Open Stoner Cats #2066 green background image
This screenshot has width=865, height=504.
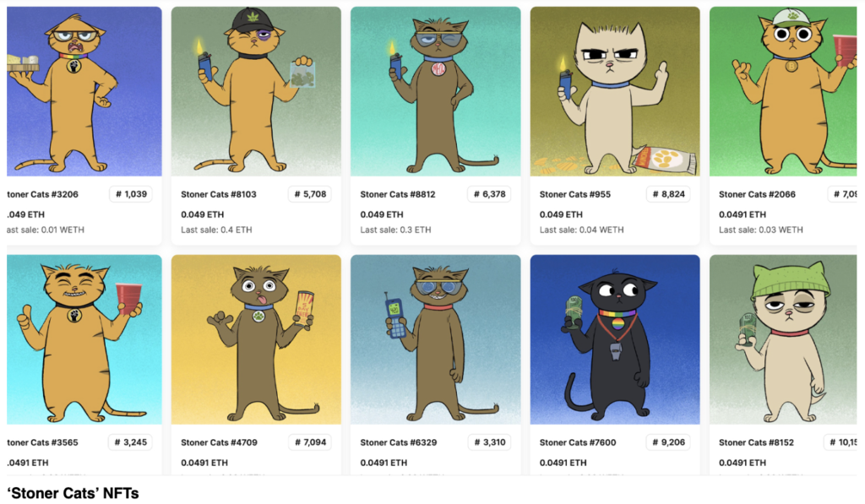[783, 91]
